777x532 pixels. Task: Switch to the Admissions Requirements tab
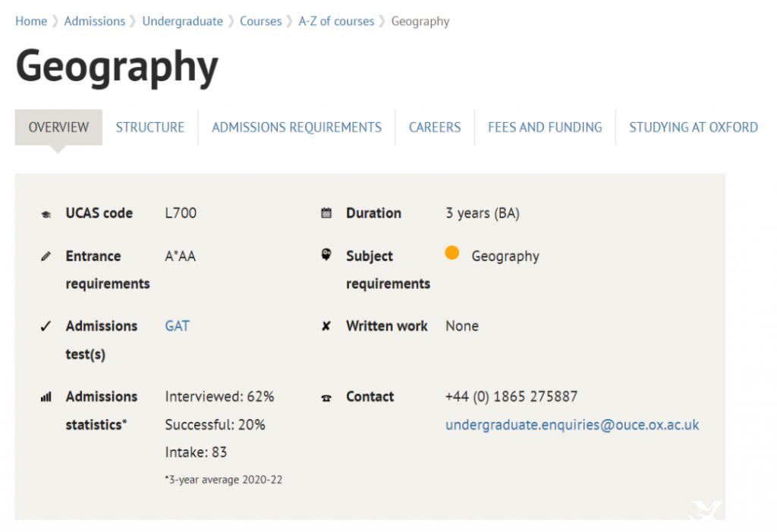(x=297, y=127)
